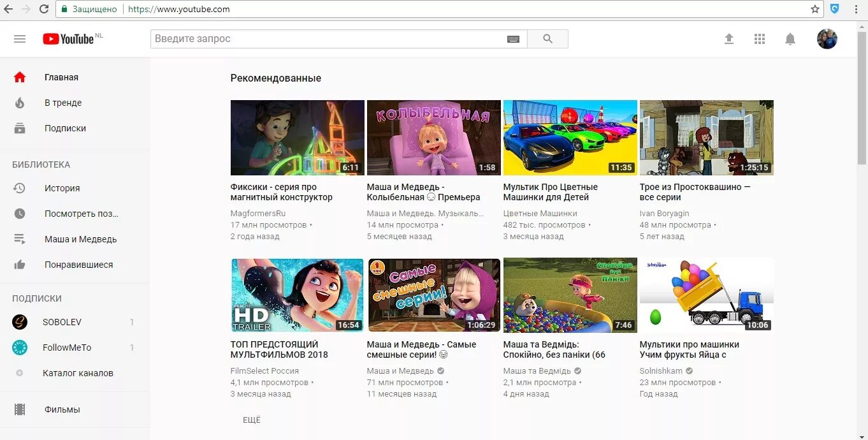Open title Маша и Медведь - Колыбельная
The height and width of the screenshot is (440, 868).
tap(424, 192)
